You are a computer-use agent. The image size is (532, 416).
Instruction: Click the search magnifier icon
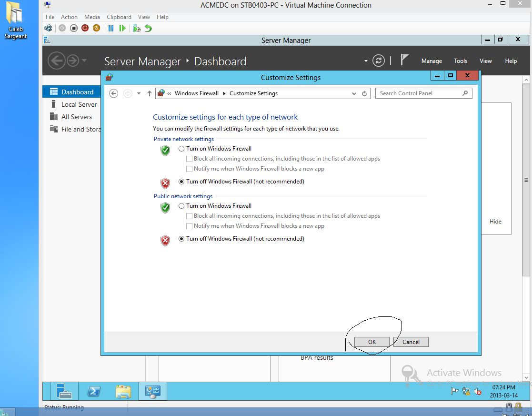pos(465,93)
